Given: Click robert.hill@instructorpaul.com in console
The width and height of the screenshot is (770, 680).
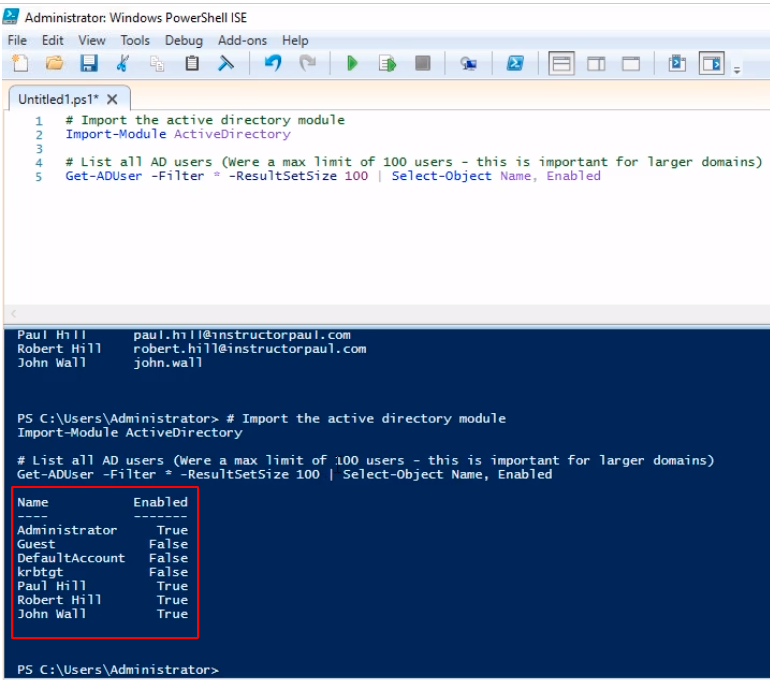Looking at the screenshot, I should tap(249, 349).
